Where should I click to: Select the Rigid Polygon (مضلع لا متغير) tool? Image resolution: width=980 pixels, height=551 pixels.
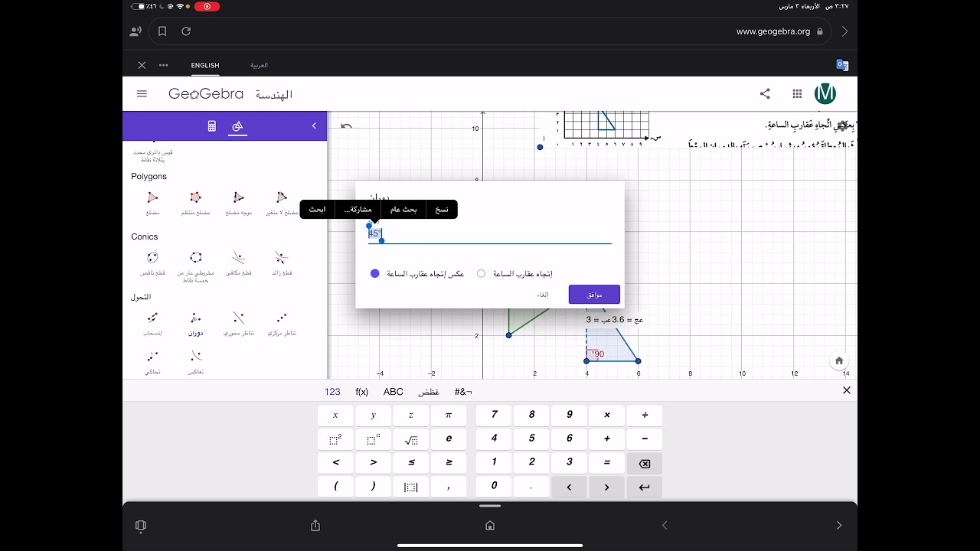click(282, 201)
